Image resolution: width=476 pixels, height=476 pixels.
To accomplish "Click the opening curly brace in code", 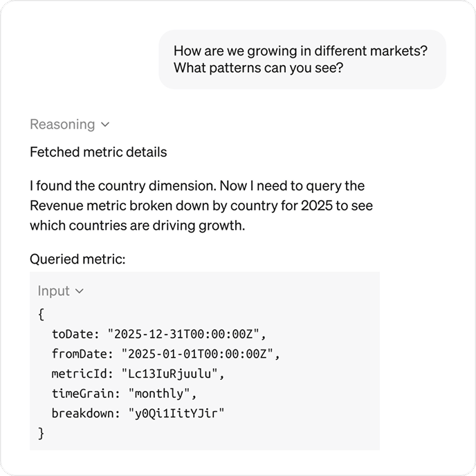I will click(42, 314).
